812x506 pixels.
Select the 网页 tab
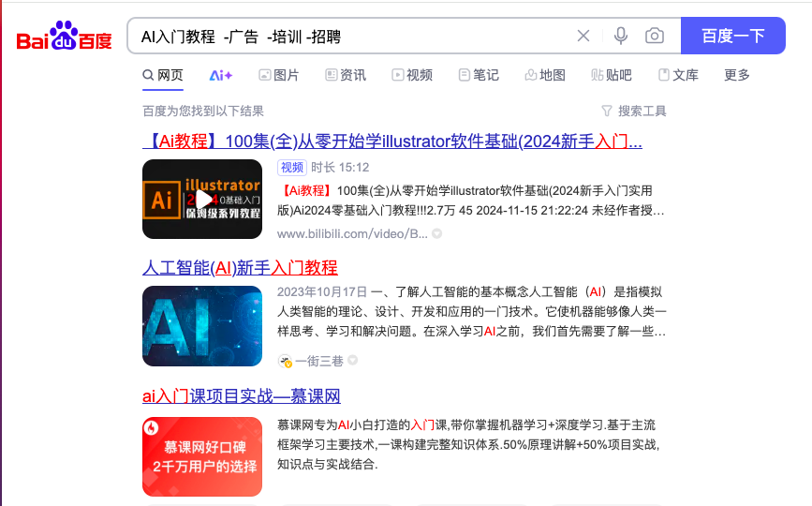click(163, 76)
